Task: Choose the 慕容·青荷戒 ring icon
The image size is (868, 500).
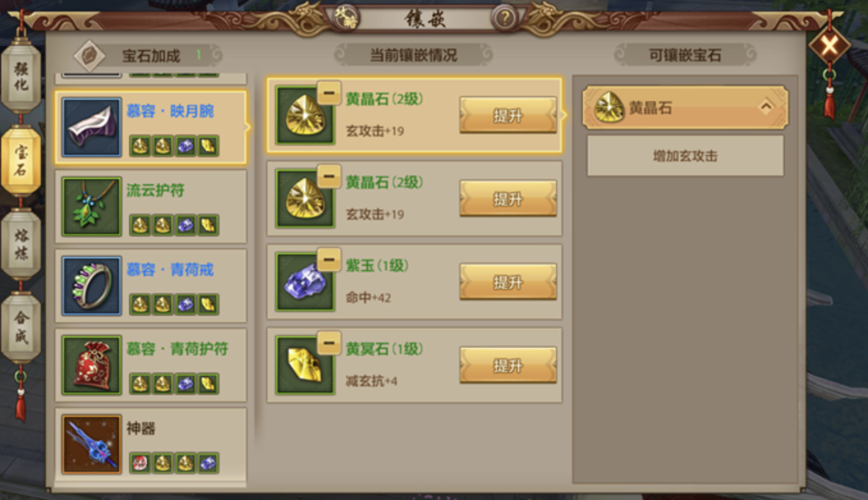Action: 91,285
